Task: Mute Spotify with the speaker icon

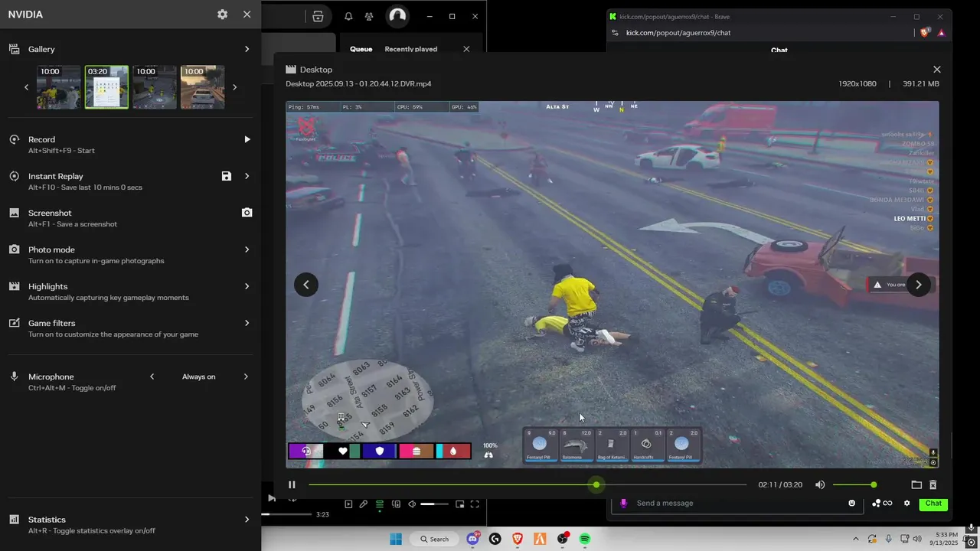Action: (412, 504)
